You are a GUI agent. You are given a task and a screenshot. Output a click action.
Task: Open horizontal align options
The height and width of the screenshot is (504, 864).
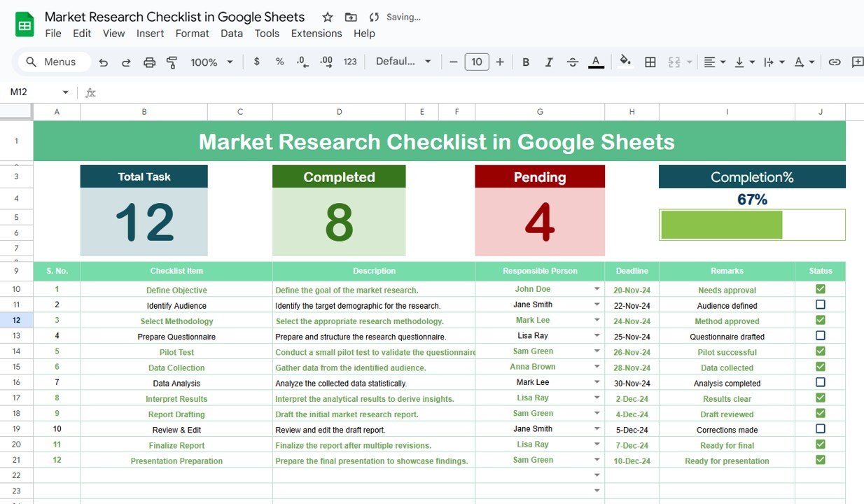pos(714,62)
